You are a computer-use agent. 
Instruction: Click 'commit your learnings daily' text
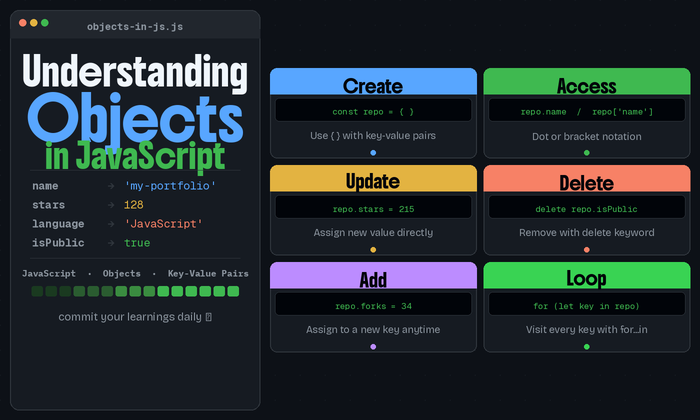pos(130,317)
